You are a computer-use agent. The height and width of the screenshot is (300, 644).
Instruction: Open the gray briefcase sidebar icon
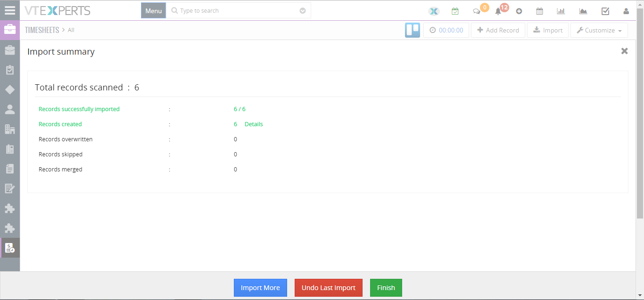coord(10,50)
